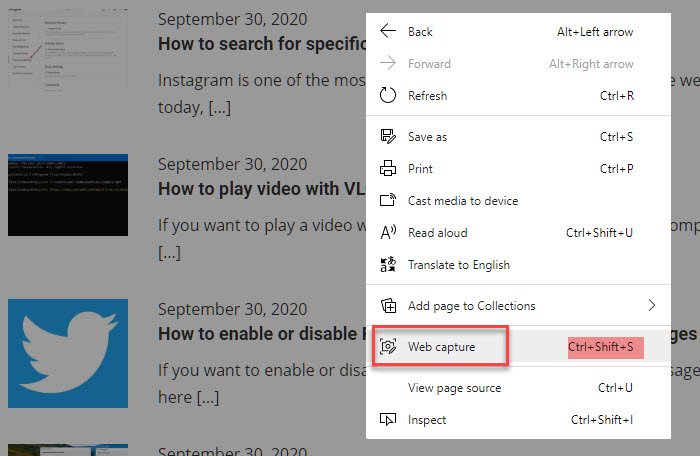Click the Translate to English icon
Image resolution: width=700 pixels, height=456 pixels.
pyautogui.click(x=388, y=265)
